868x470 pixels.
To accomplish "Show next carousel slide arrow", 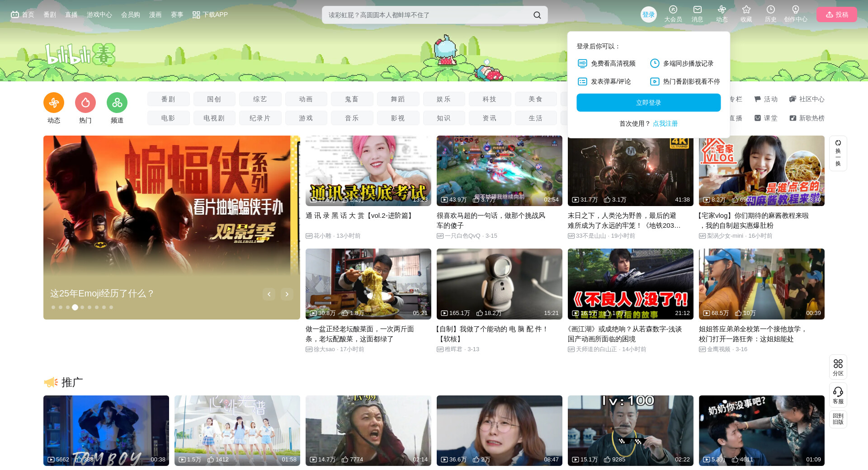I will click(x=287, y=294).
